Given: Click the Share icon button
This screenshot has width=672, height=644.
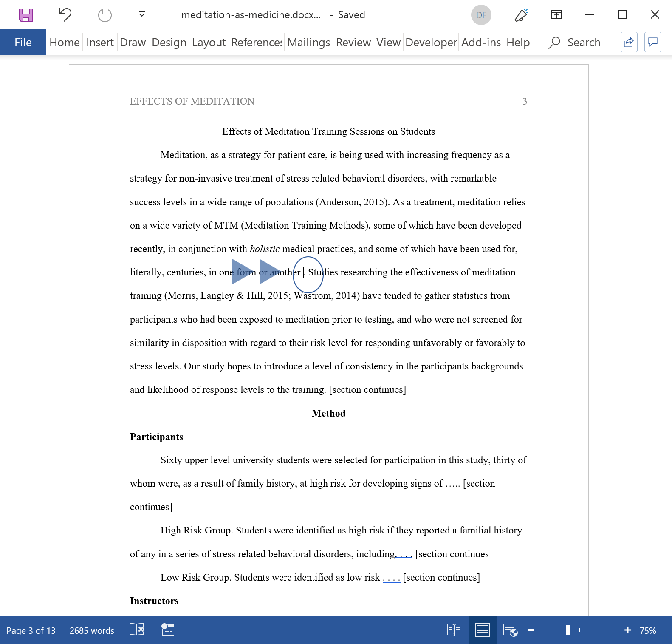Looking at the screenshot, I should [629, 42].
